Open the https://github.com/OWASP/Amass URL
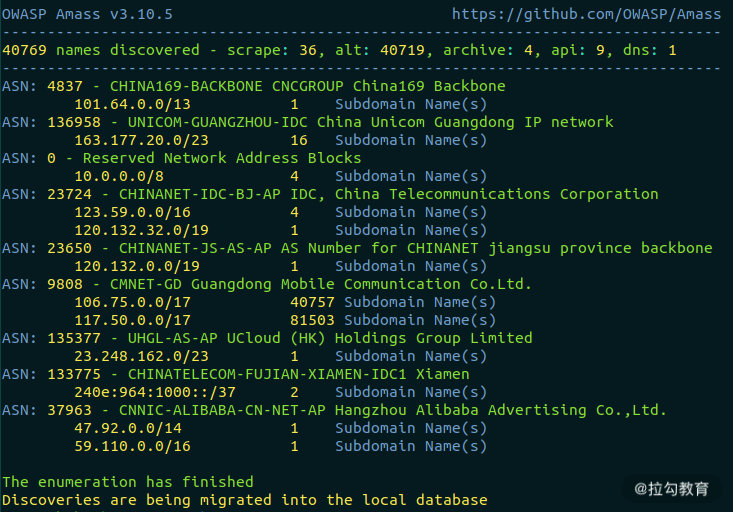Image resolution: width=733 pixels, height=512 pixels. pyautogui.click(x=586, y=14)
